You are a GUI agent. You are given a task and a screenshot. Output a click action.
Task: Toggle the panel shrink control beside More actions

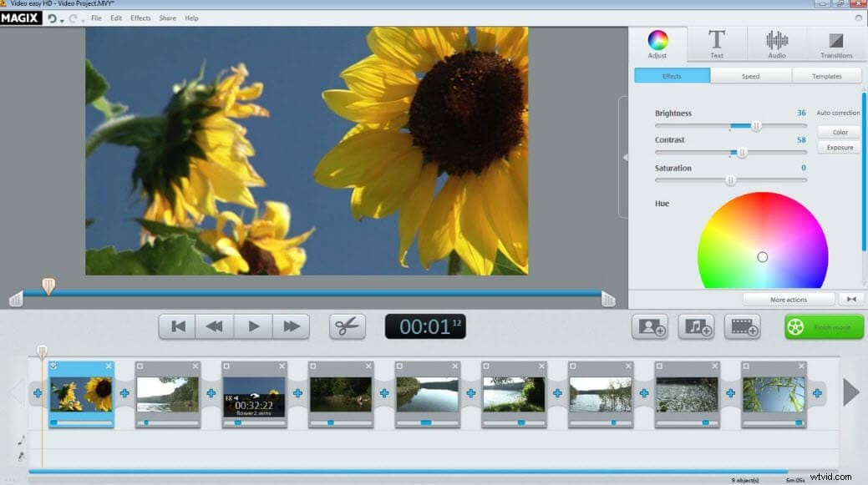851,299
